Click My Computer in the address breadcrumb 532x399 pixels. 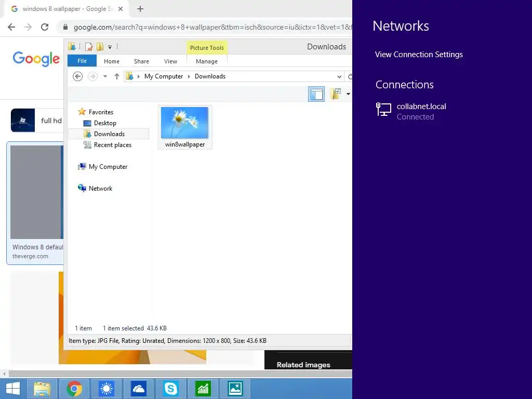tap(164, 76)
